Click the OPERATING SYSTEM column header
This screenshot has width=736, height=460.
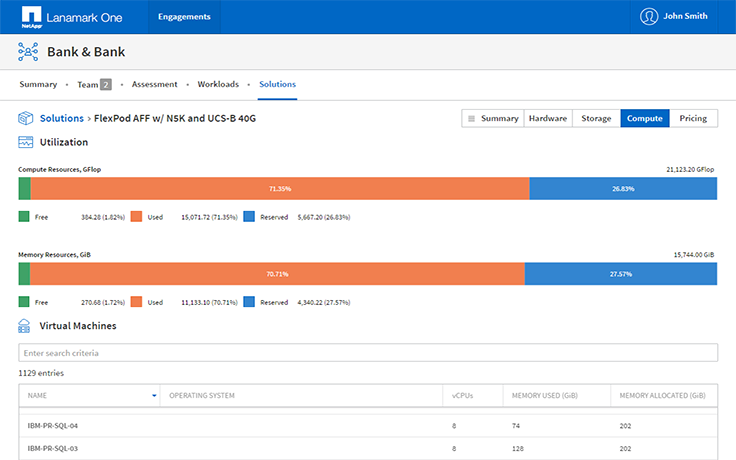point(202,396)
